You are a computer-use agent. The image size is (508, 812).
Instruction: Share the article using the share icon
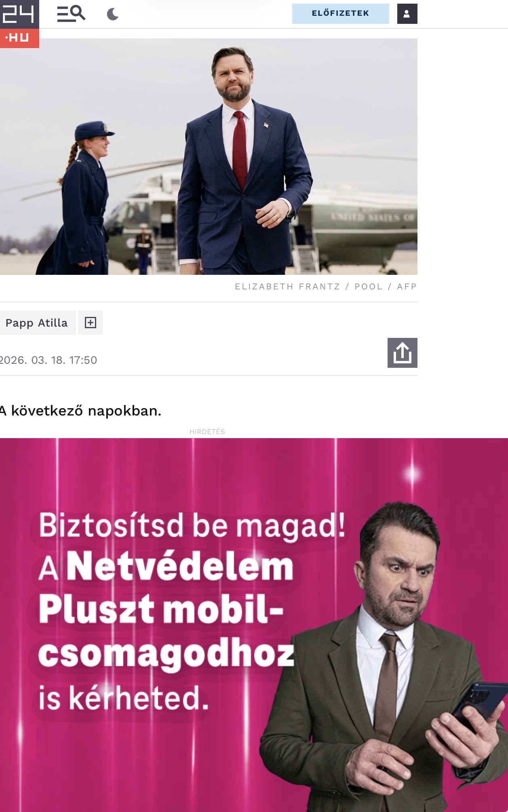tap(402, 353)
